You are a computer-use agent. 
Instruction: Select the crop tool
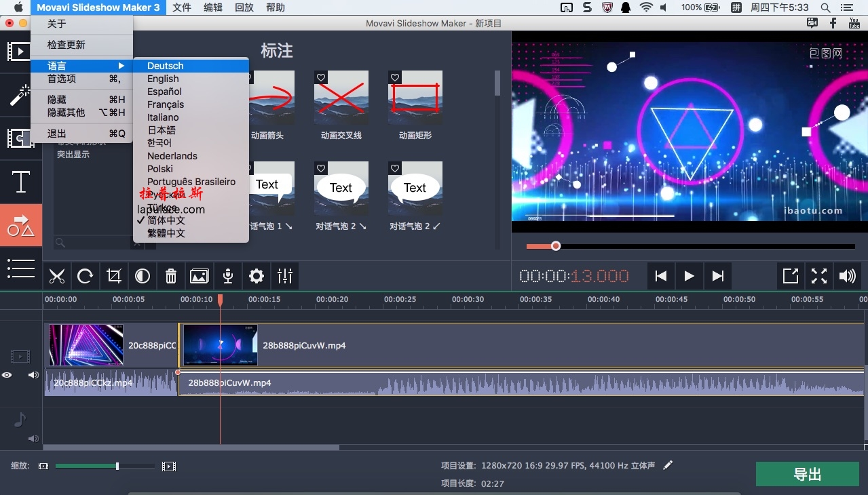[114, 276]
